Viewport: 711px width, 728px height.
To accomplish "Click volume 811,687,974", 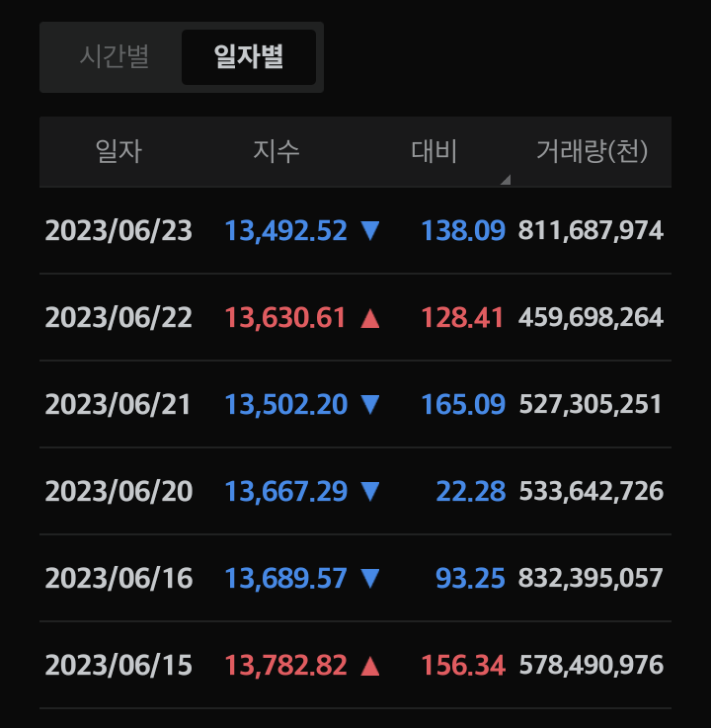I will tap(591, 231).
